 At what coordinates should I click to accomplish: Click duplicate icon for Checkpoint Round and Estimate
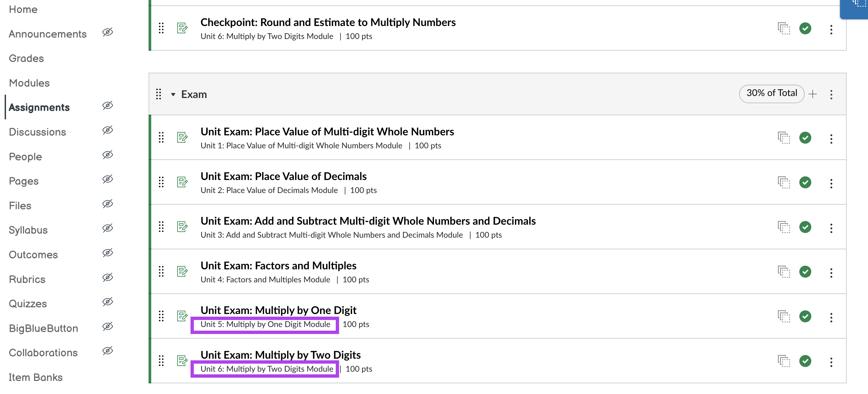[x=784, y=29]
